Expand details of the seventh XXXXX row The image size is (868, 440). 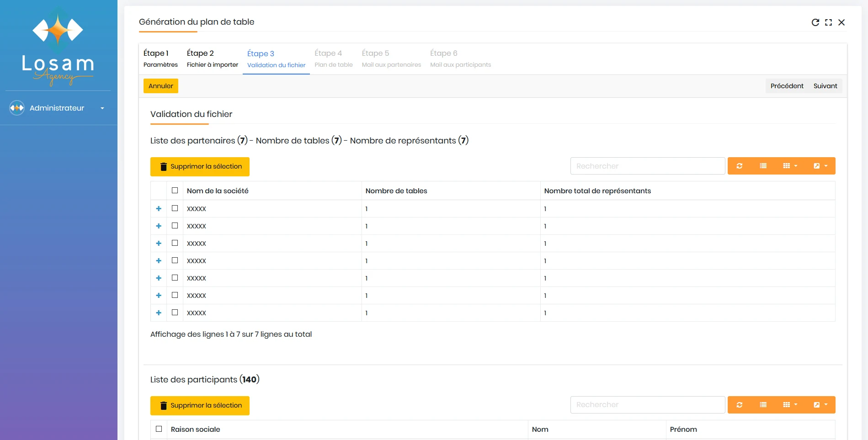point(159,313)
